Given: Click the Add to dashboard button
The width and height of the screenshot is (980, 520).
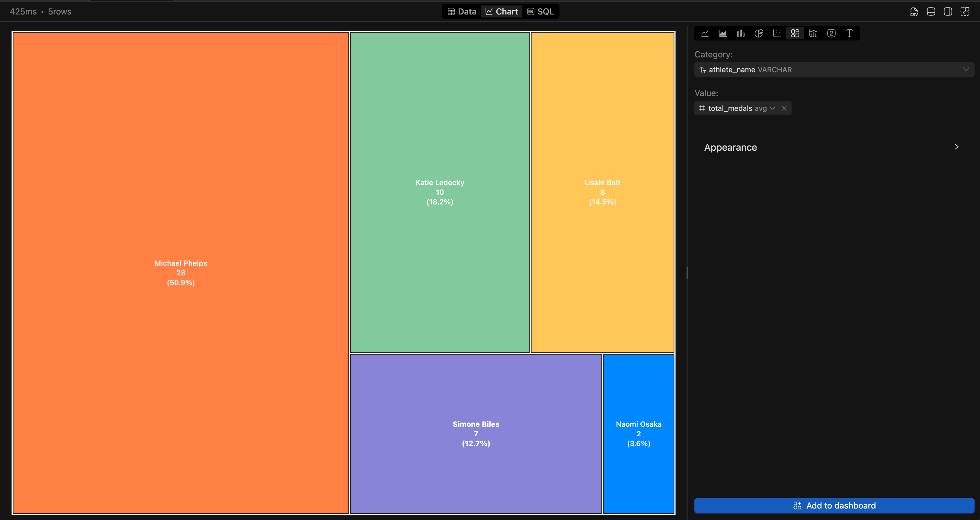Looking at the screenshot, I should tap(833, 506).
